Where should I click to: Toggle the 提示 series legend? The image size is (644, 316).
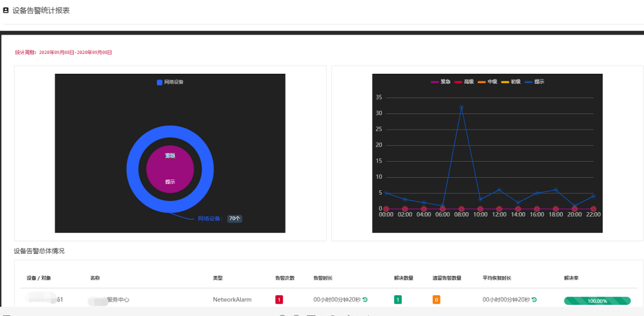(x=534, y=81)
